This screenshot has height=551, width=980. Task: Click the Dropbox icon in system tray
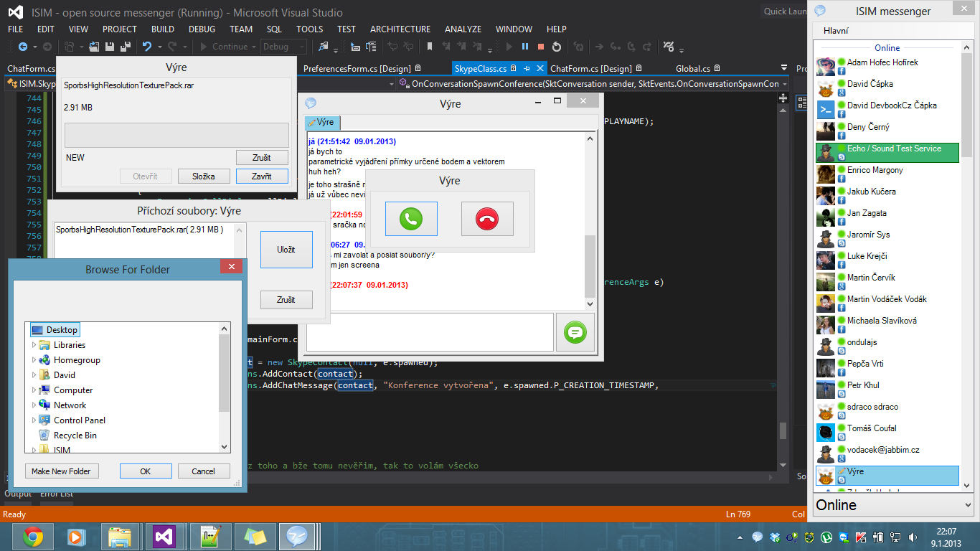[775, 537]
